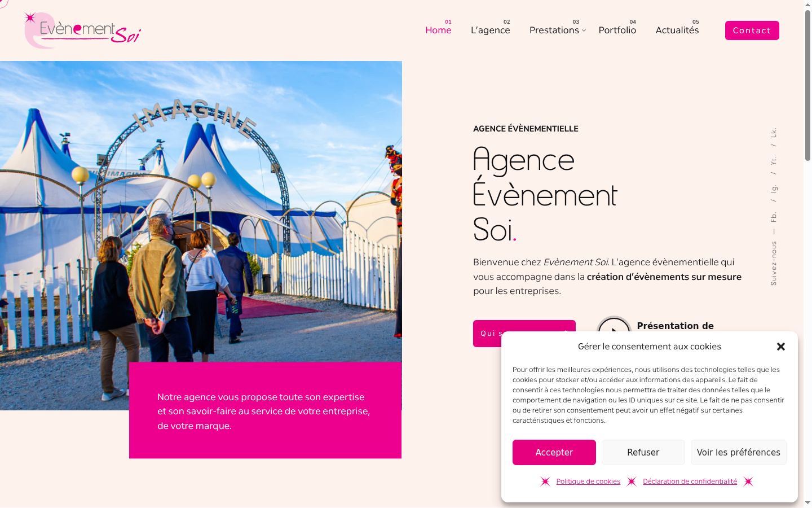Click the 'Notre agence vous propose' pink box text
The width and height of the screenshot is (812, 508).
[x=264, y=411]
